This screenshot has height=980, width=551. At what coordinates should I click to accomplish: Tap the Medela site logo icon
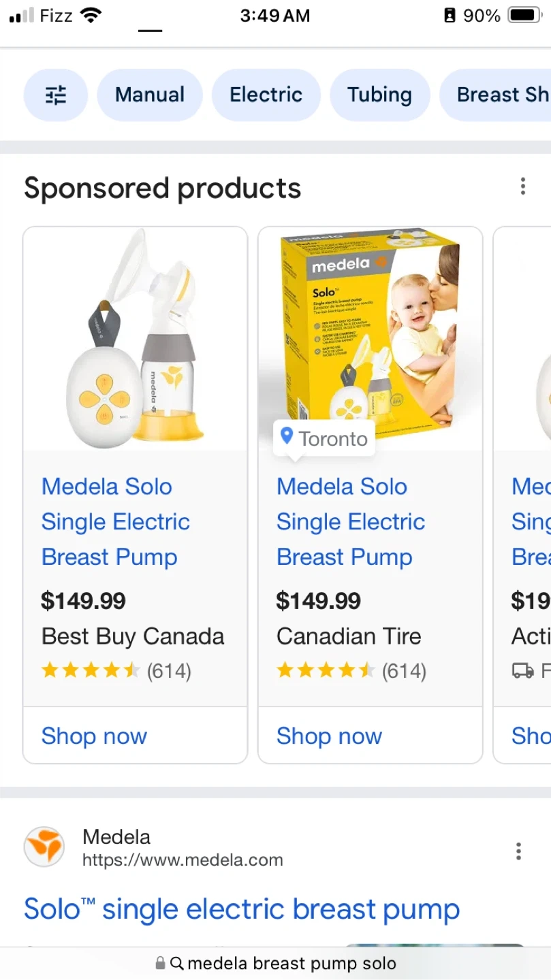click(x=44, y=847)
